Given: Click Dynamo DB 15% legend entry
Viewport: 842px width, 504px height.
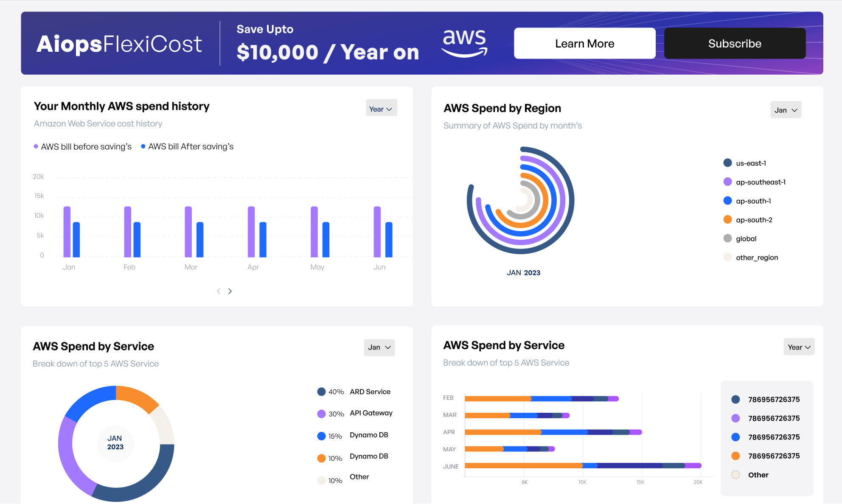Looking at the screenshot, I should pyautogui.click(x=353, y=435).
